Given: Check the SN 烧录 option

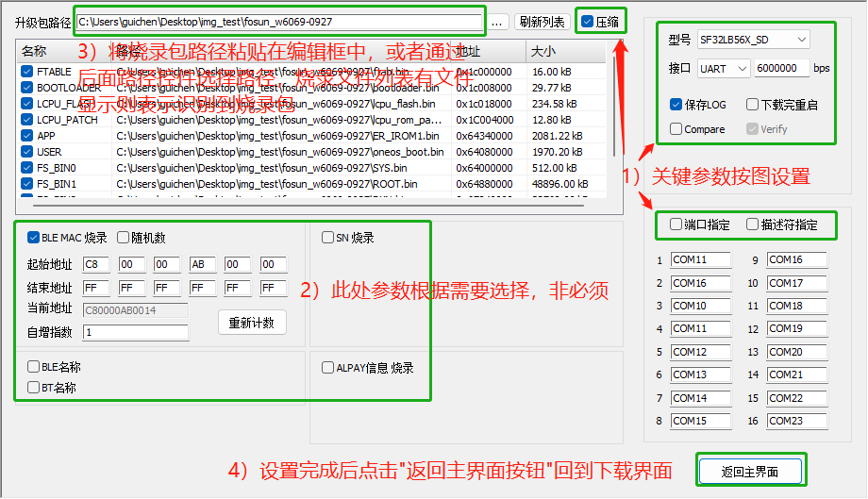Looking at the screenshot, I should (328, 238).
